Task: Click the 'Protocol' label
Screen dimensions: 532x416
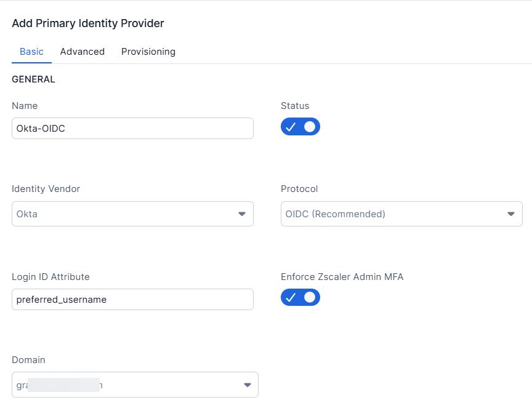Action: [299, 189]
